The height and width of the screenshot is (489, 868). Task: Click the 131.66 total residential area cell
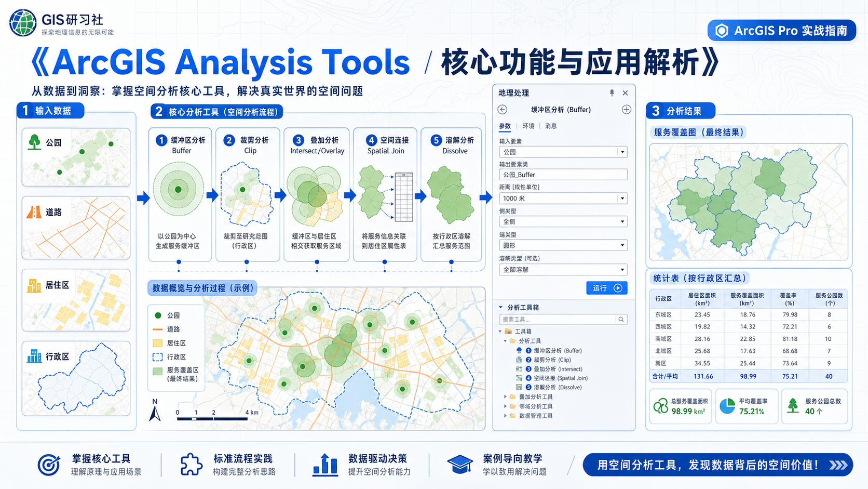(703, 376)
